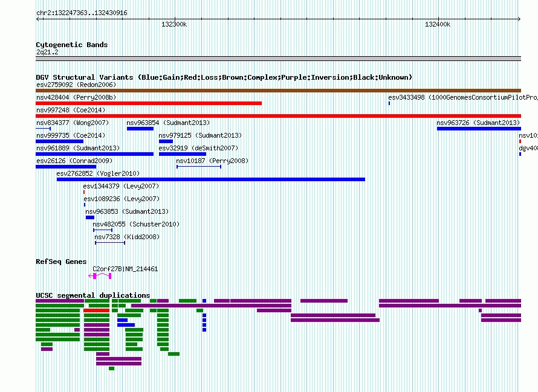Select the UCSC segmental duplications track title
Viewport: 538px width, 392px height.
[93, 295]
